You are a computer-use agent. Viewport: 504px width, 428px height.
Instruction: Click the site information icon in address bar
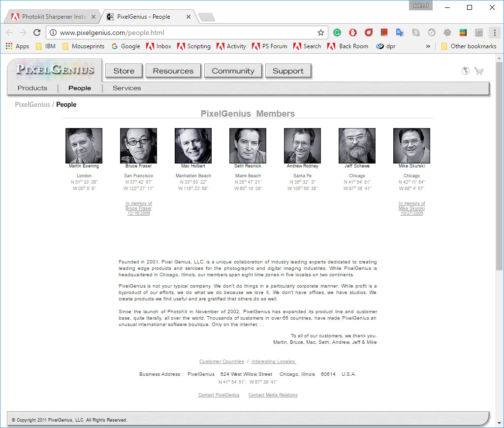click(x=53, y=33)
